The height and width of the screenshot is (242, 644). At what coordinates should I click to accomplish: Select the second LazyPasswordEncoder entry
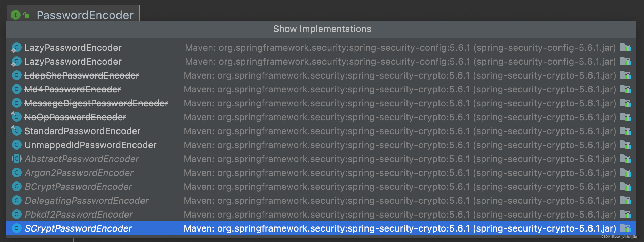[73, 62]
